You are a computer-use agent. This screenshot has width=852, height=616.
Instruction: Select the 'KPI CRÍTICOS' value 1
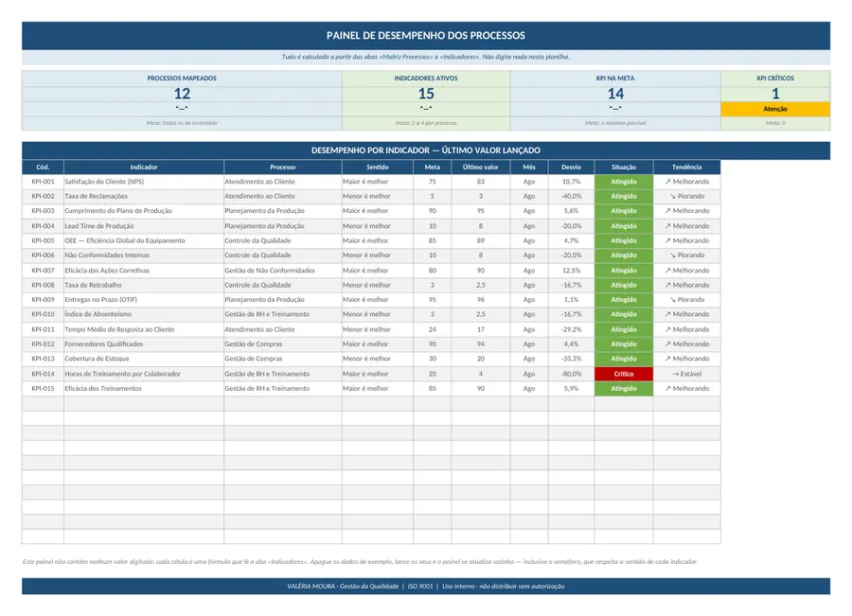click(775, 94)
